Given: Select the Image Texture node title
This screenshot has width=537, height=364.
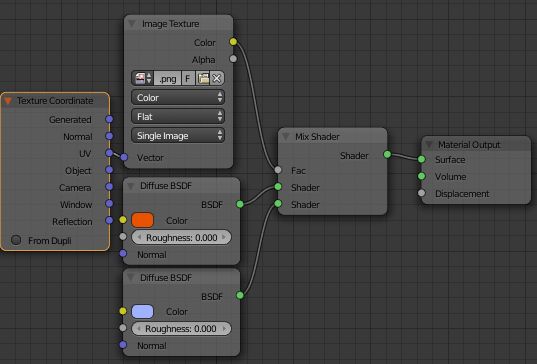Looking at the screenshot, I should [171, 24].
